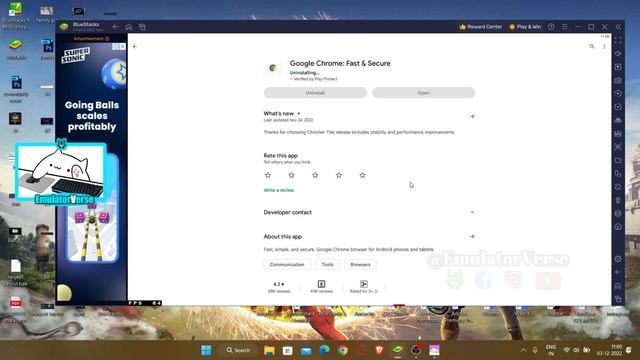
Task: Click the 4.2 star rating summary
Action: pyautogui.click(x=279, y=287)
